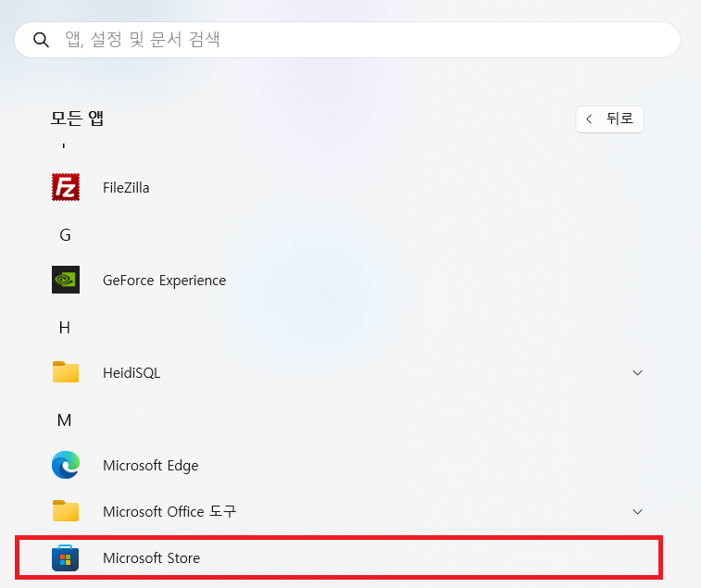Expand the HeidiSQL folder chevron
The height and width of the screenshot is (588, 701).
[637, 372]
